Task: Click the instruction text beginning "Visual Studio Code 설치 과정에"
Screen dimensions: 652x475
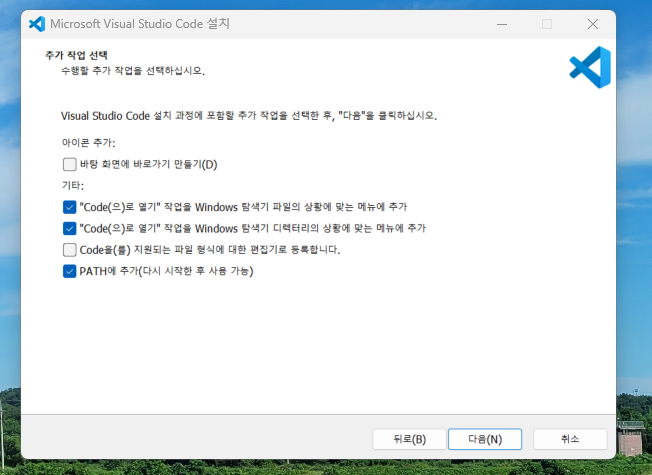Action: pos(249,116)
